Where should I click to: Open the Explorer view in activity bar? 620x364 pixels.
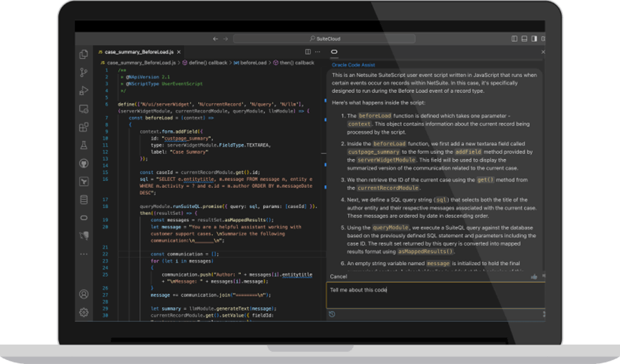(x=84, y=54)
